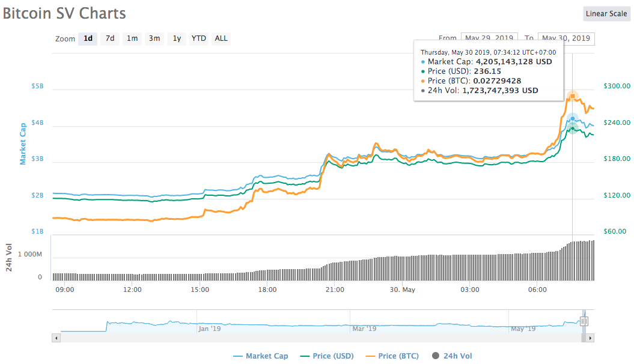Toggle the Price (BTC) legend series
This screenshot has width=634, height=364.
click(392, 356)
